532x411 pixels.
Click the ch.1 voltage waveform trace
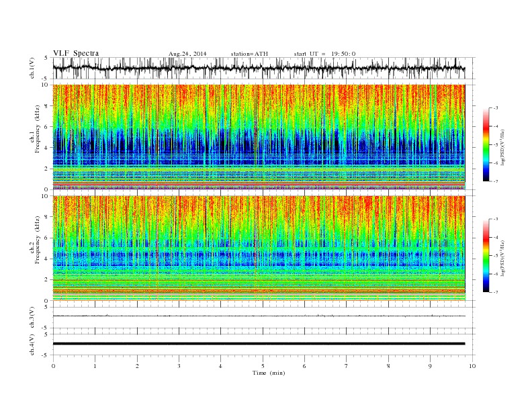[259, 68]
